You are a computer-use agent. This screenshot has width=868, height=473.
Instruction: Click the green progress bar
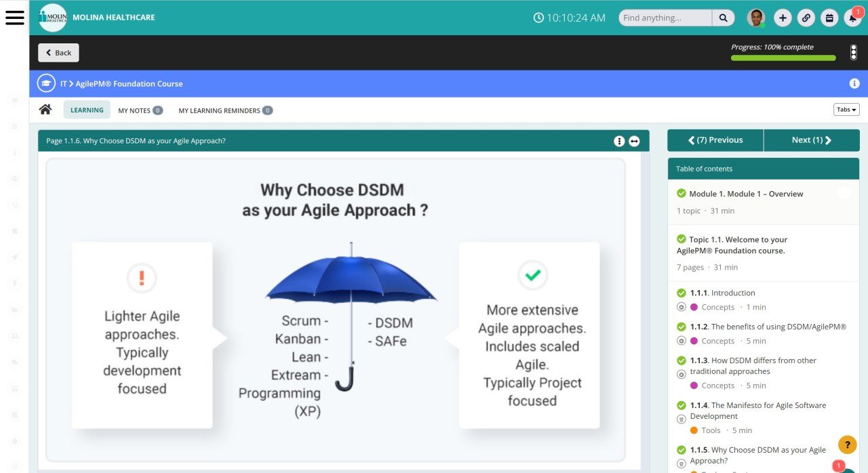783,58
